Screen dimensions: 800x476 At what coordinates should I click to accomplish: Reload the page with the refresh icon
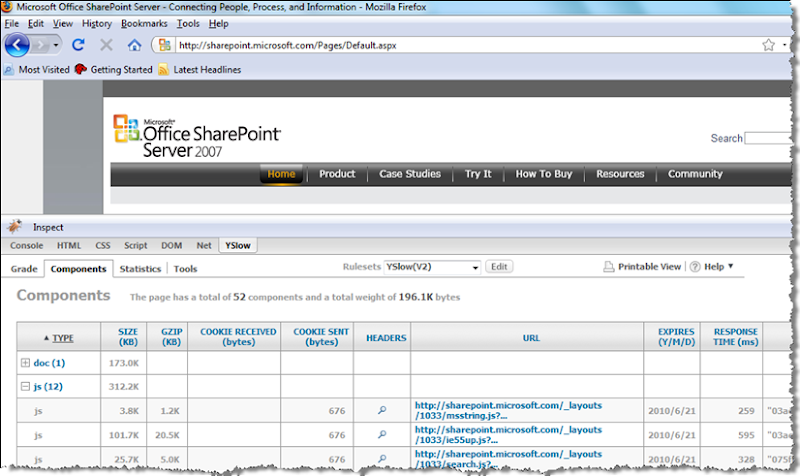(78, 45)
